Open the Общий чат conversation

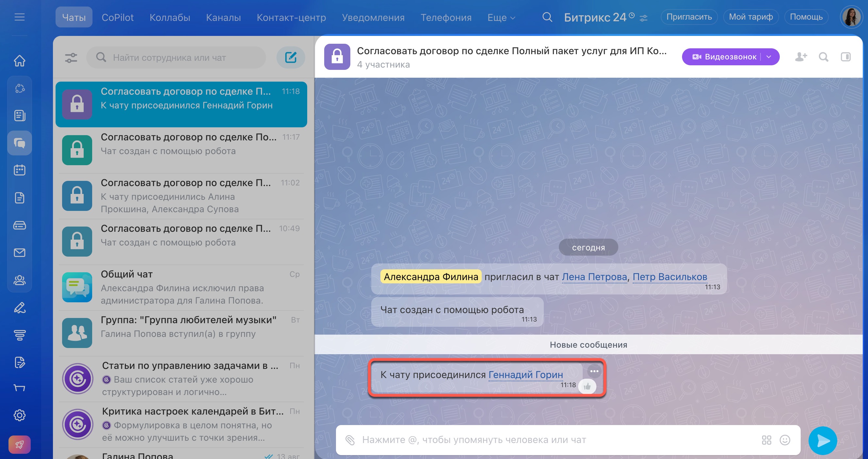pos(181,287)
